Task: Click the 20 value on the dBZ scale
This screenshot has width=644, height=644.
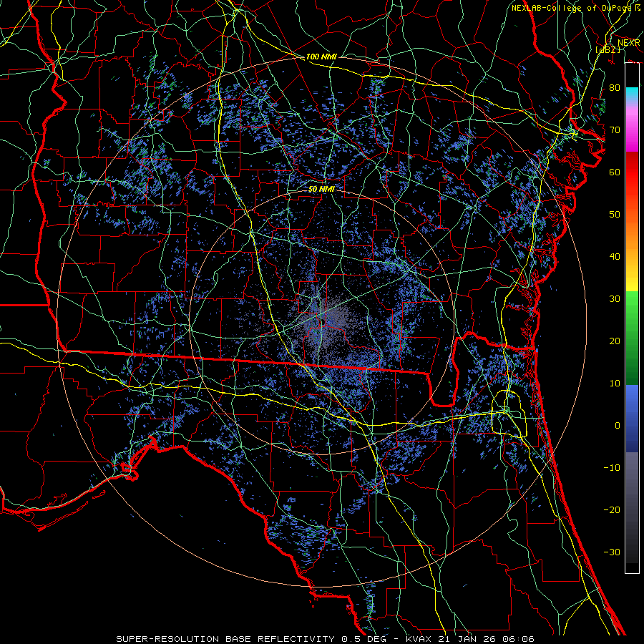Action: tap(615, 341)
